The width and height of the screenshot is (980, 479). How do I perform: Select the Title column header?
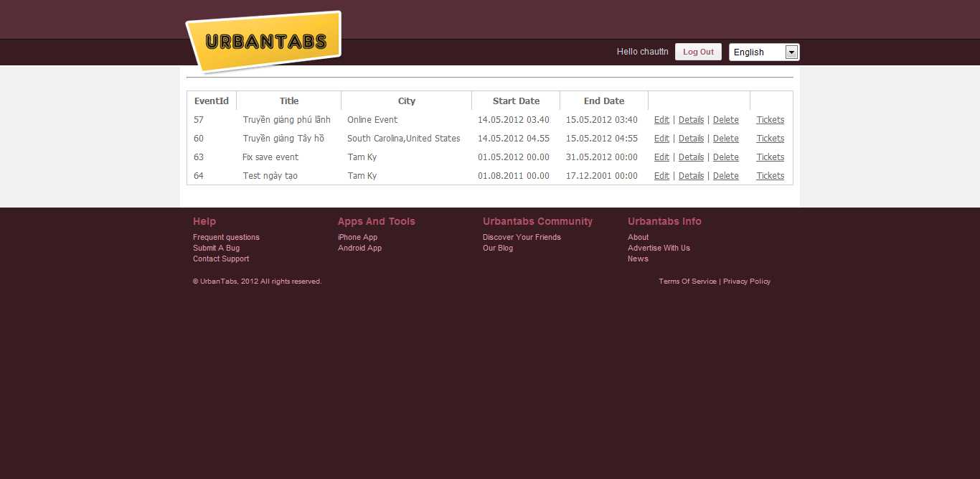[x=289, y=101]
